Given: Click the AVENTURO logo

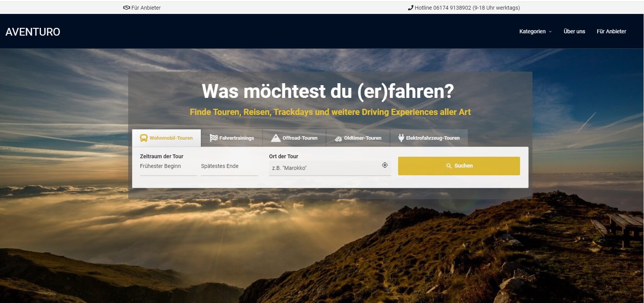Looking at the screenshot, I should point(33,32).
